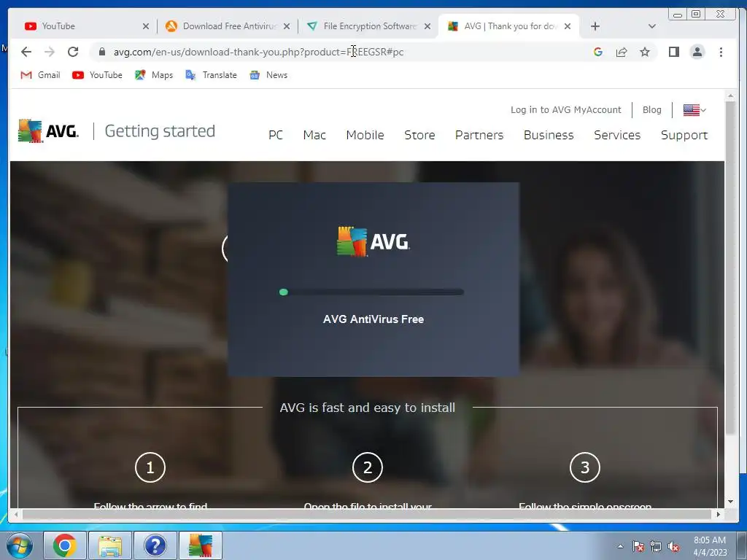Close the Download Free Antivirus tab
Screen dimensions: 747x560
[286, 26]
